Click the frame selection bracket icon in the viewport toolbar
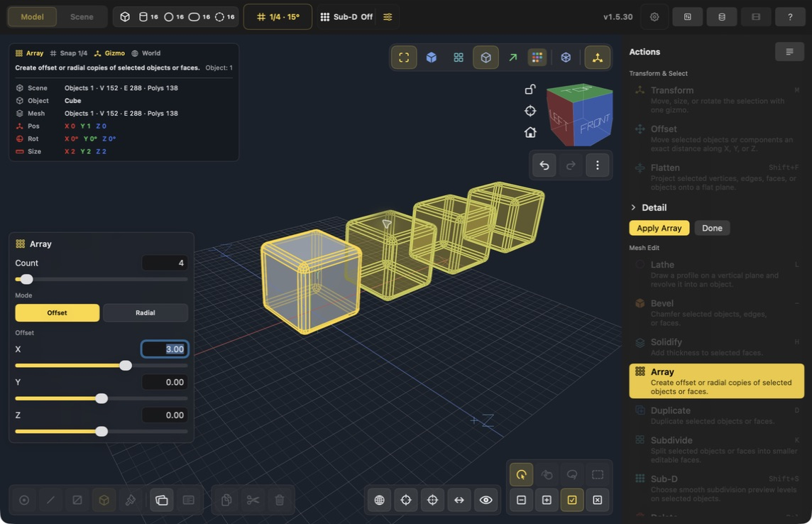Viewport: 812px width, 524px height. (x=404, y=58)
